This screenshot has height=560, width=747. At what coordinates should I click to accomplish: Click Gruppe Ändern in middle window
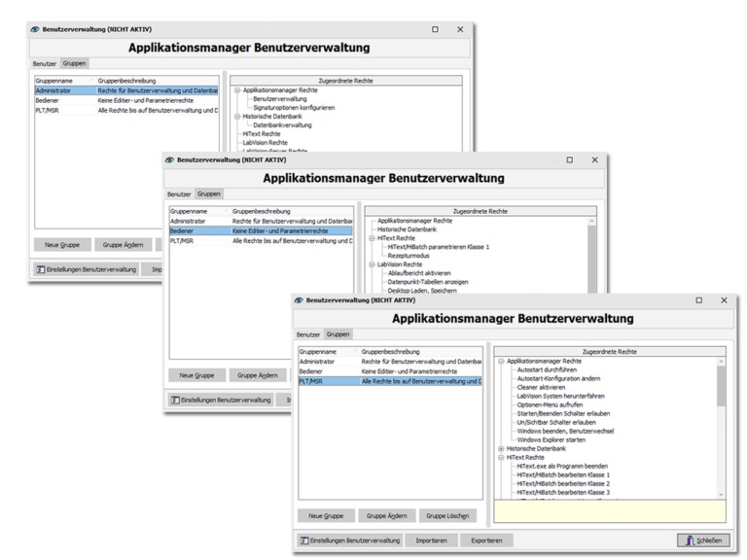(x=258, y=375)
